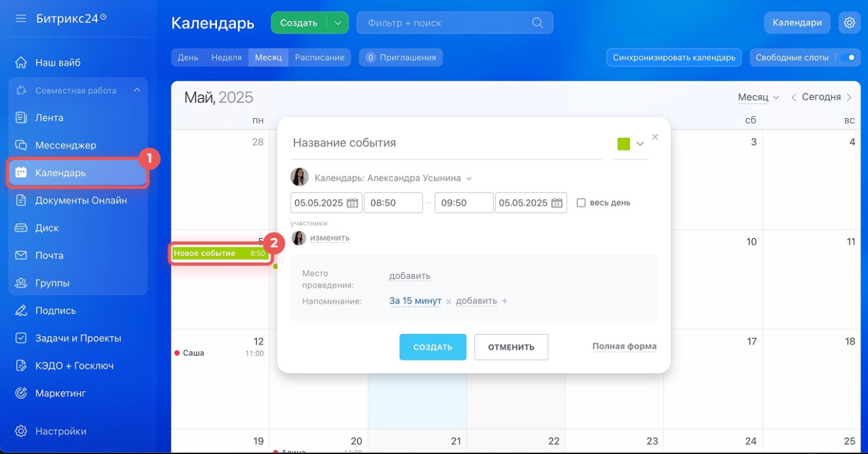Image resolution: width=868 pixels, height=454 pixels.
Task: Click the start time field 08:50
Action: 393,203
